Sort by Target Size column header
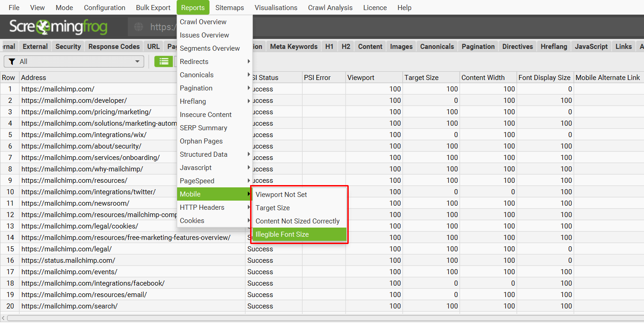The height and width of the screenshot is (324, 644). [x=431, y=78]
